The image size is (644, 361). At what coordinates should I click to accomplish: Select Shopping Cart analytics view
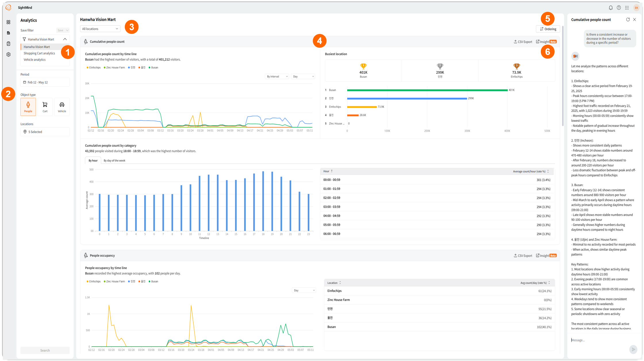coord(39,53)
